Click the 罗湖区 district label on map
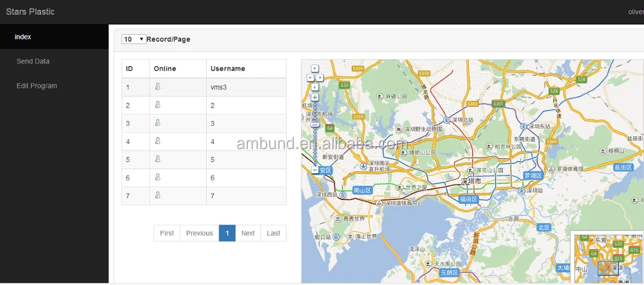 click(533, 176)
